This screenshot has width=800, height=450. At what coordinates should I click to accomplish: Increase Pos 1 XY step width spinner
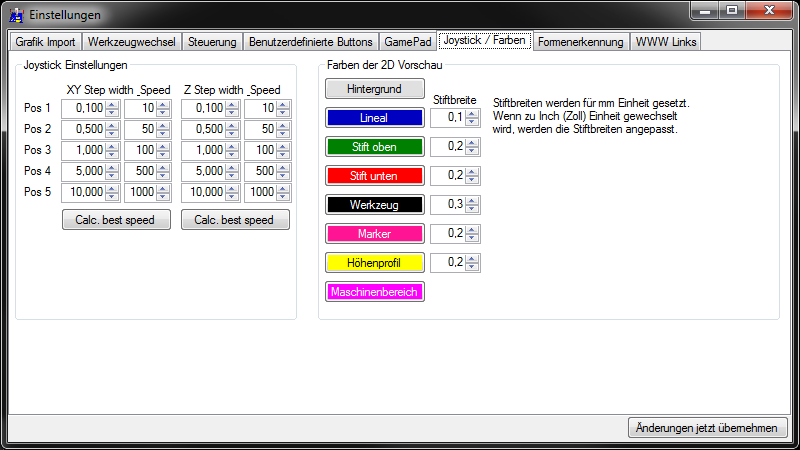[x=112, y=105]
